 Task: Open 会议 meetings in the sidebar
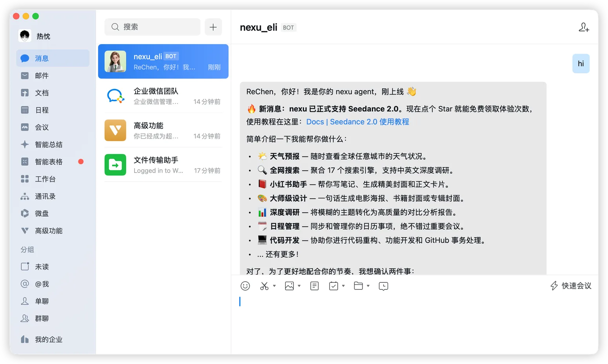pos(42,127)
